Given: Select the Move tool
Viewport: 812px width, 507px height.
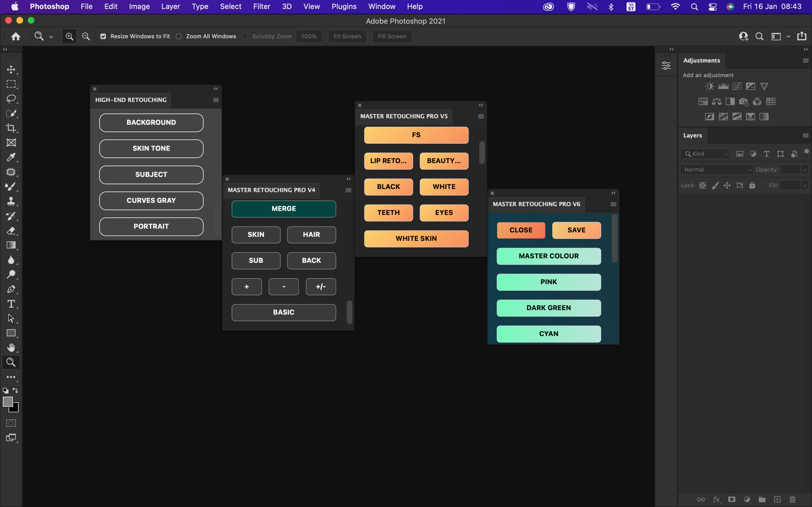Looking at the screenshot, I should [x=11, y=69].
